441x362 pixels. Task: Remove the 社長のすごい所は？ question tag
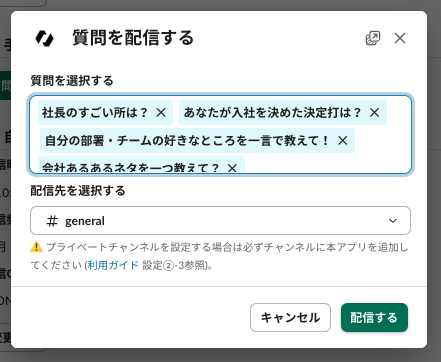(161, 113)
